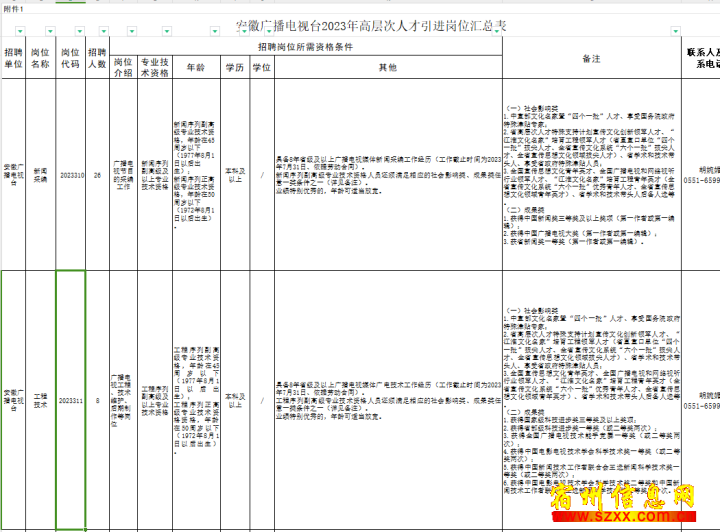
Task: Open the filter arrow above 招聘人数 column
Action: (104, 31)
